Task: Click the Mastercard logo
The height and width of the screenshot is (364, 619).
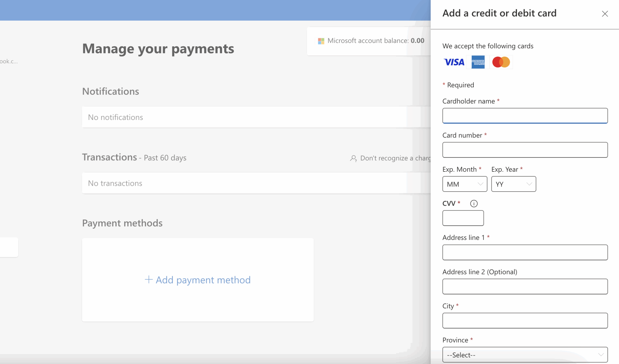Action: pos(501,62)
